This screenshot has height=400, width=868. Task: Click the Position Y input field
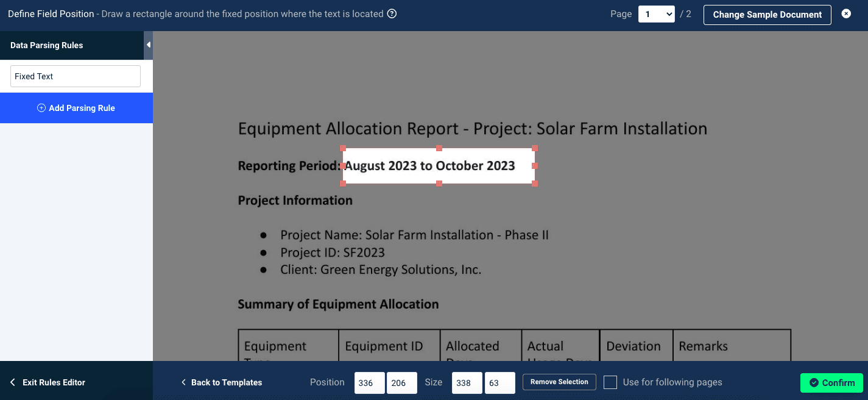[401, 383]
